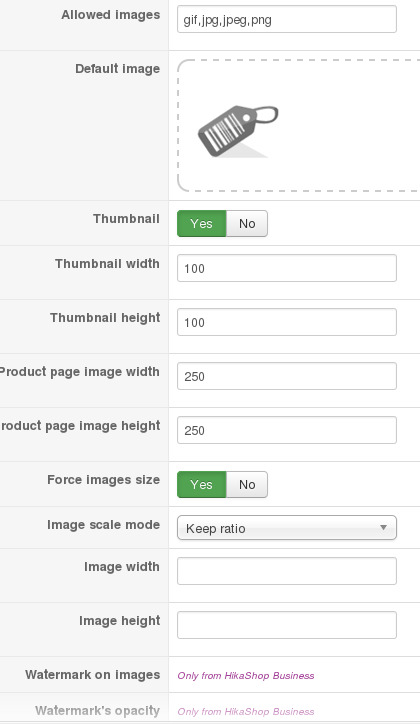Click the Watermark on images label
This screenshot has height=724, width=420.
click(93, 675)
